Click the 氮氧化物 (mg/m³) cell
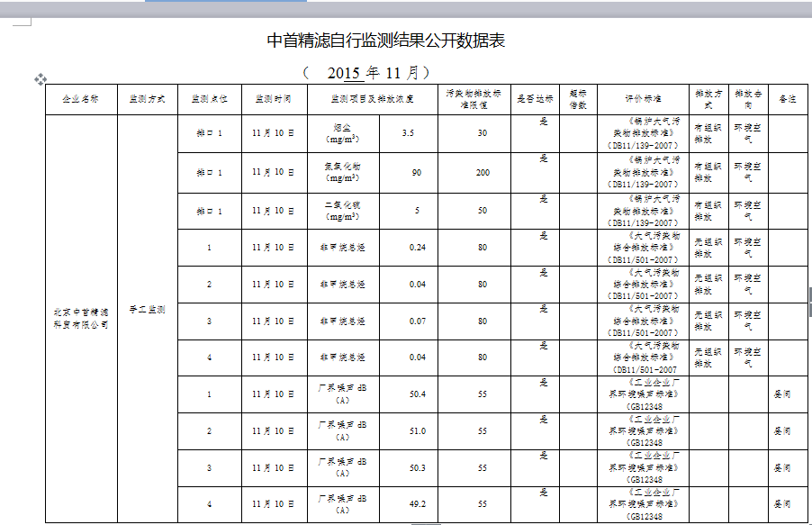812x525 pixels. 343,173
